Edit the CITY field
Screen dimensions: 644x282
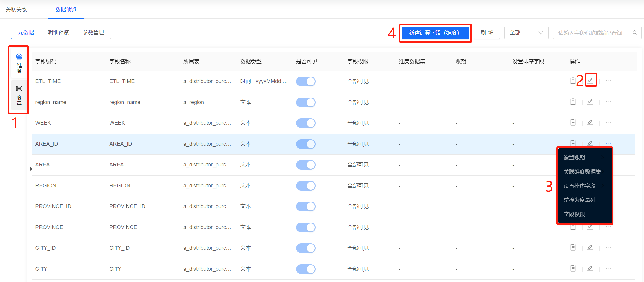590,268
